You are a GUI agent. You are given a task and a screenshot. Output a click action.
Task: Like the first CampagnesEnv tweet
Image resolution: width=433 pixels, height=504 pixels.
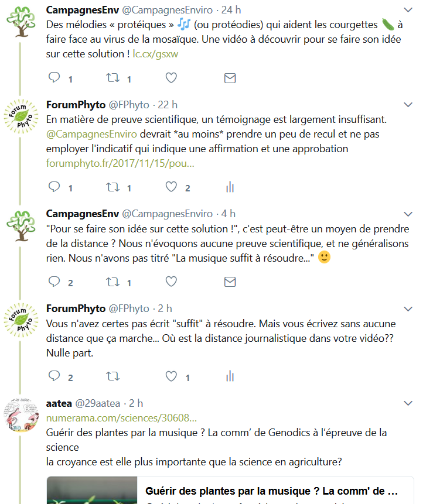click(x=171, y=78)
